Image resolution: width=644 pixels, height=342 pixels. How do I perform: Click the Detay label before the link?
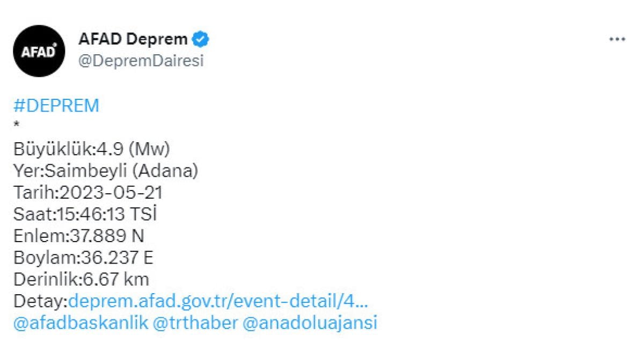40,301
